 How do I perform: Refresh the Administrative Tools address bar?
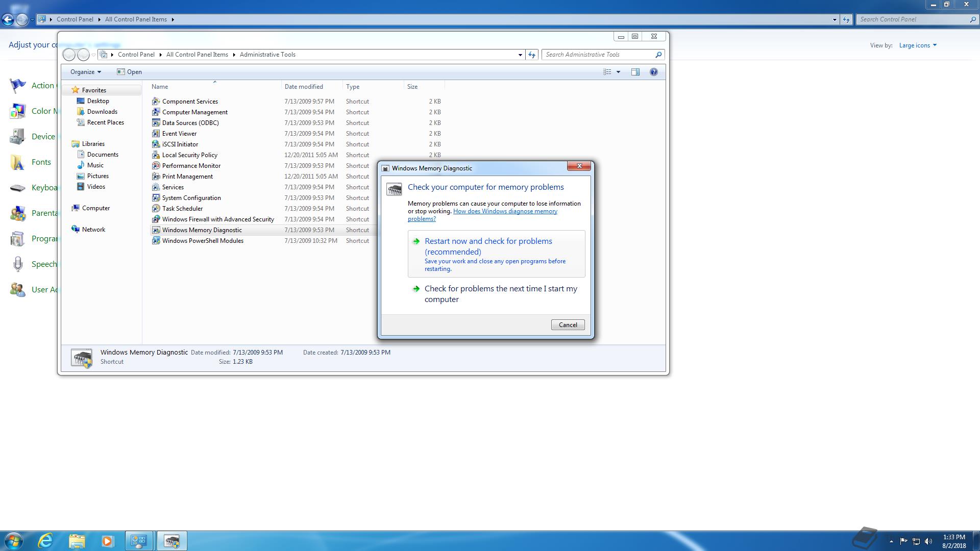(532, 55)
